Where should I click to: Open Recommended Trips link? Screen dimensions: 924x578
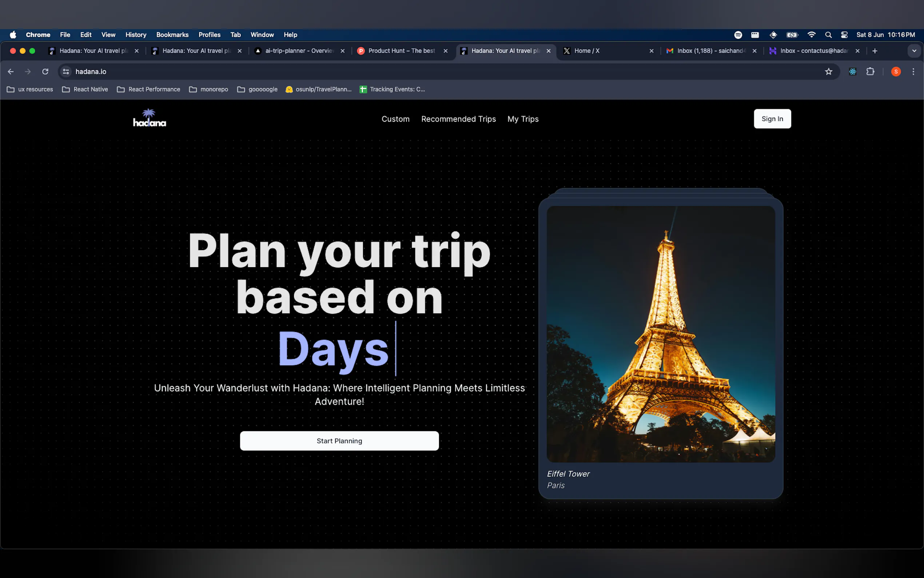458,119
